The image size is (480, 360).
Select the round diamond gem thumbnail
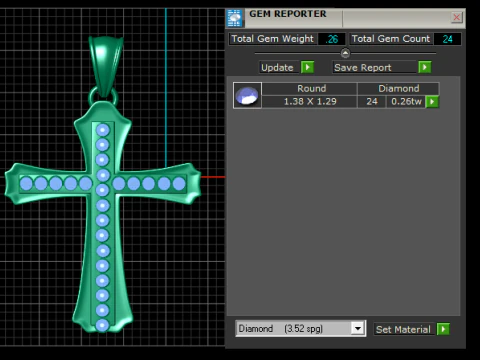[x=247, y=95]
